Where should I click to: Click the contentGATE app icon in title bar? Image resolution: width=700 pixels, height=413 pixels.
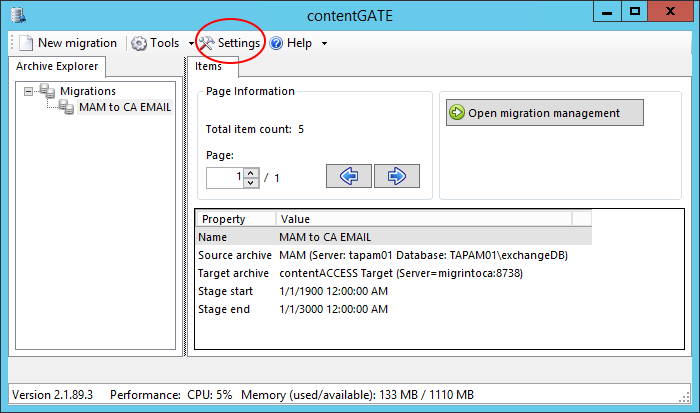click(x=18, y=15)
